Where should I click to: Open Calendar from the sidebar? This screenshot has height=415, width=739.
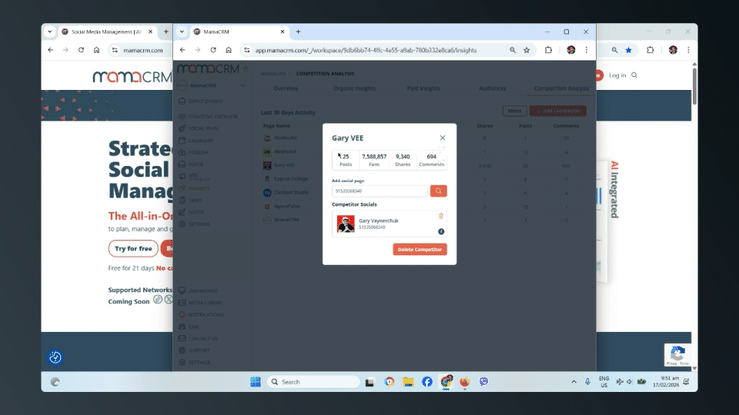tap(200, 140)
